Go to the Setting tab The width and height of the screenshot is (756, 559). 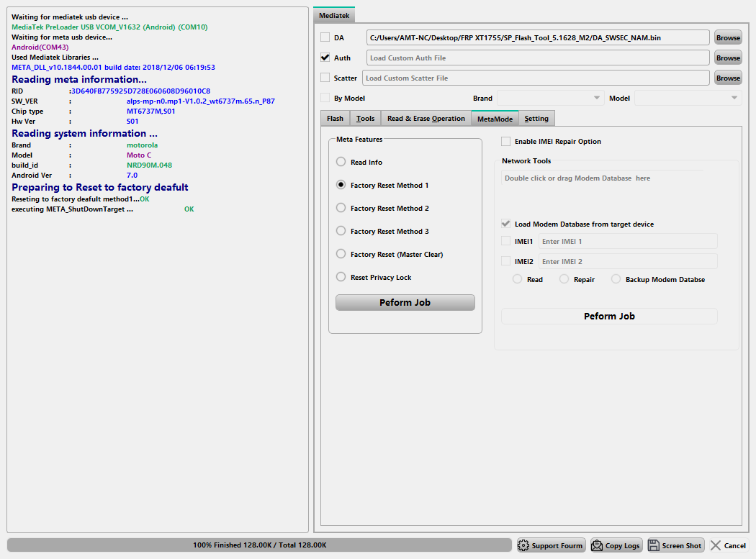point(536,119)
